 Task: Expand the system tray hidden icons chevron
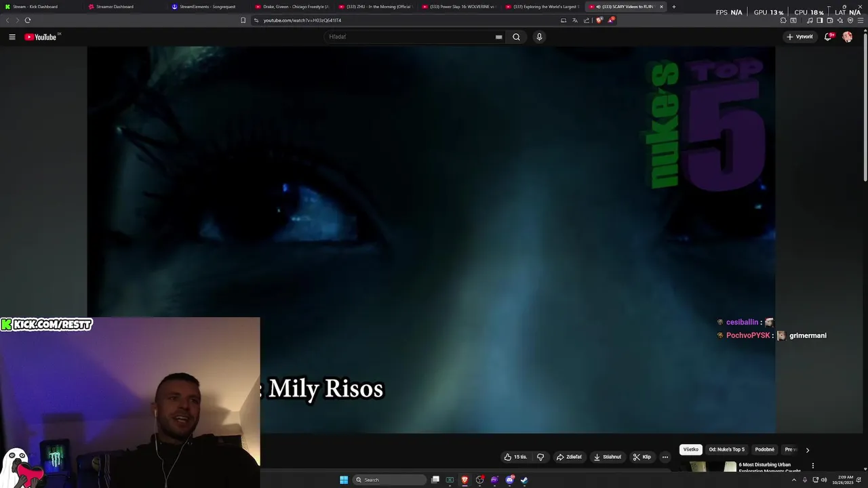(x=794, y=480)
